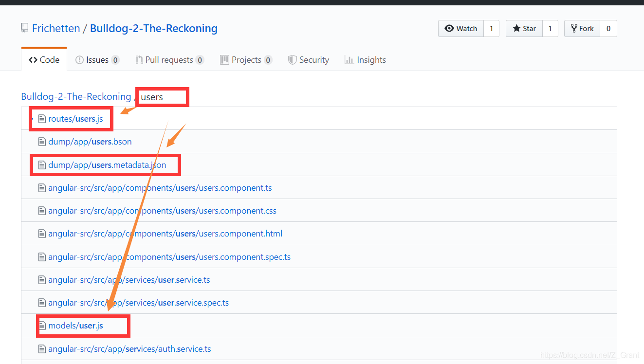
Task: Click the file icon beside users.component.html
Action: pos(42,234)
